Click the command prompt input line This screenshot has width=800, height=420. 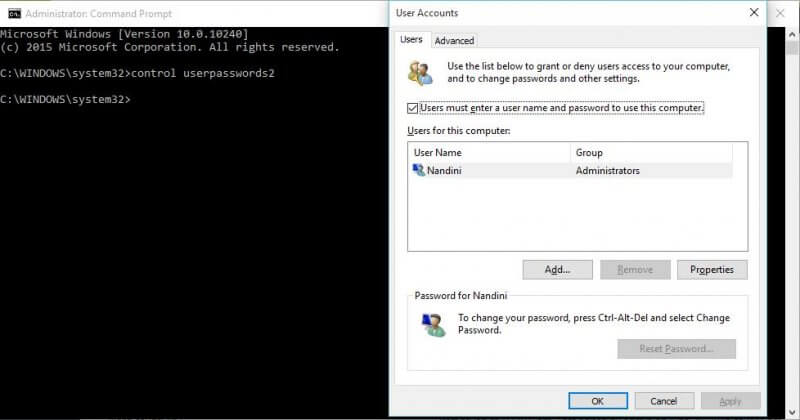click(x=194, y=100)
